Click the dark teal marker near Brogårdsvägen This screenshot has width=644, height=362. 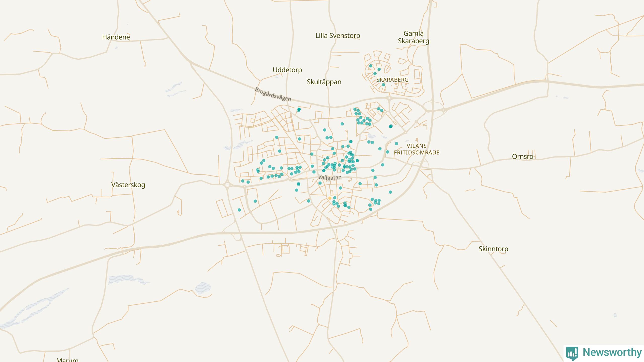(299, 109)
